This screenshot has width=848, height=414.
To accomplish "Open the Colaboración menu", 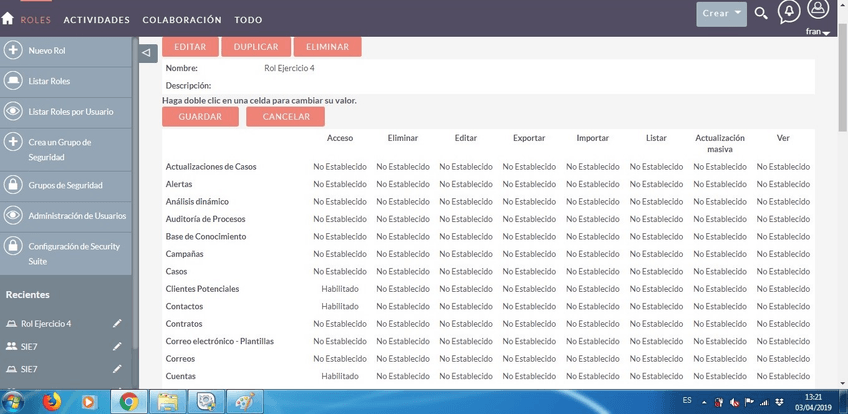I will (x=182, y=20).
